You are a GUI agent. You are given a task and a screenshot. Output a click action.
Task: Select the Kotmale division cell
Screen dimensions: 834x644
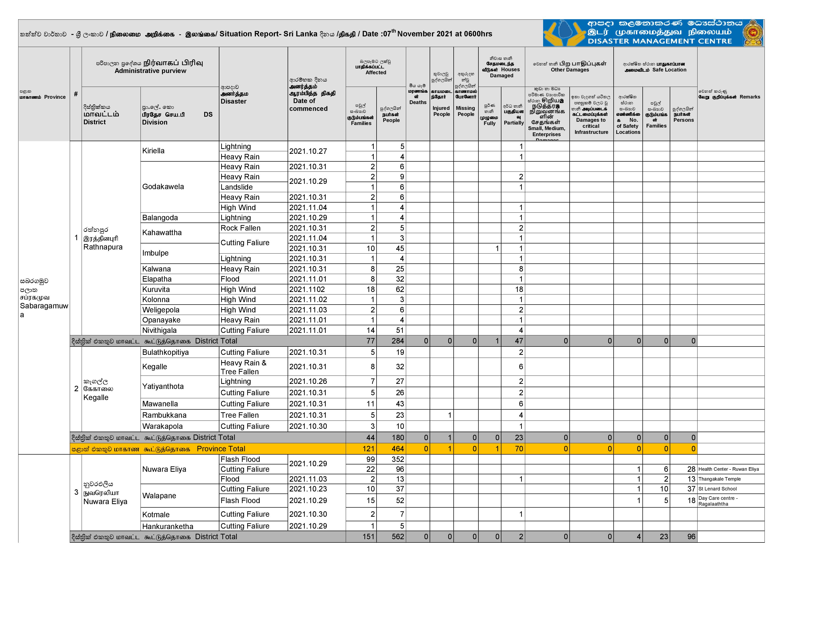pos(180,514)
